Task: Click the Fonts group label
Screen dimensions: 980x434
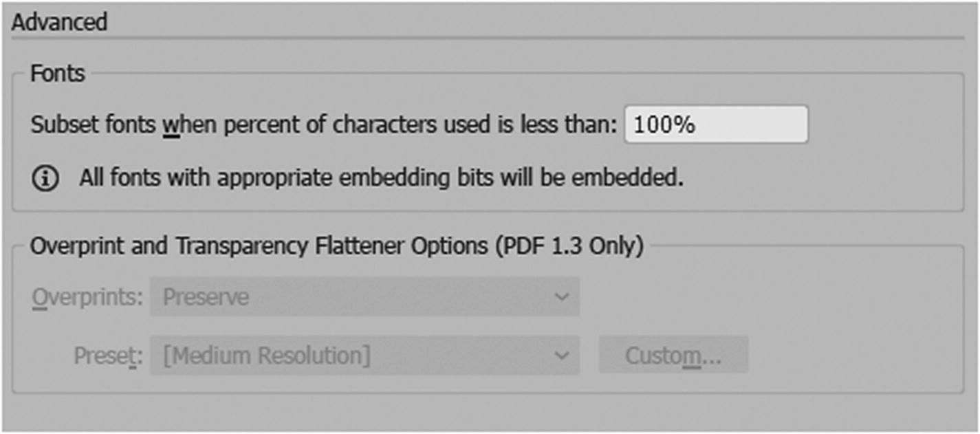Action: point(58,73)
